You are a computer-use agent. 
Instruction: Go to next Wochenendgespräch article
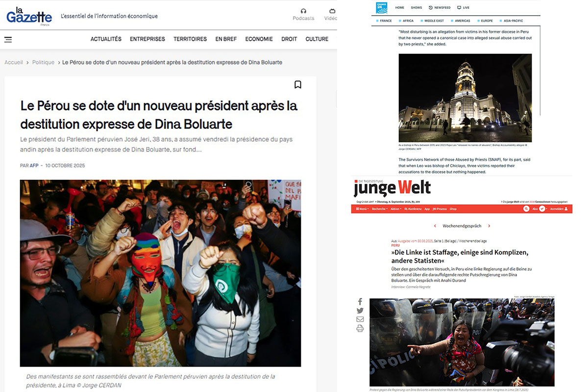tap(489, 226)
